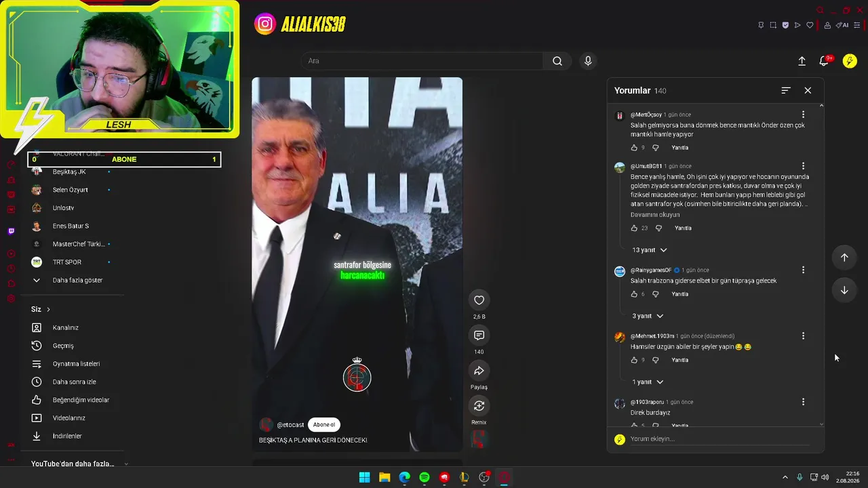
Task: Open options menu on @UmutBG81 comment
Action: [x=803, y=166]
